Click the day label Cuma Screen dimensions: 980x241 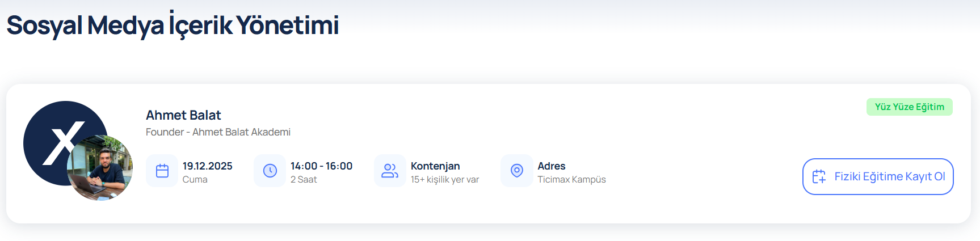click(x=195, y=180)
